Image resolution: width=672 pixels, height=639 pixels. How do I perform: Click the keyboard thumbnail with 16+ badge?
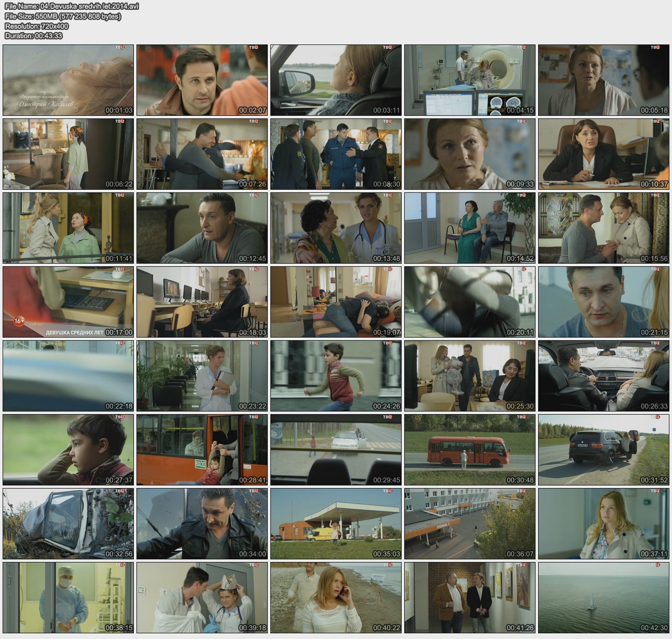(x=68, y=302)
